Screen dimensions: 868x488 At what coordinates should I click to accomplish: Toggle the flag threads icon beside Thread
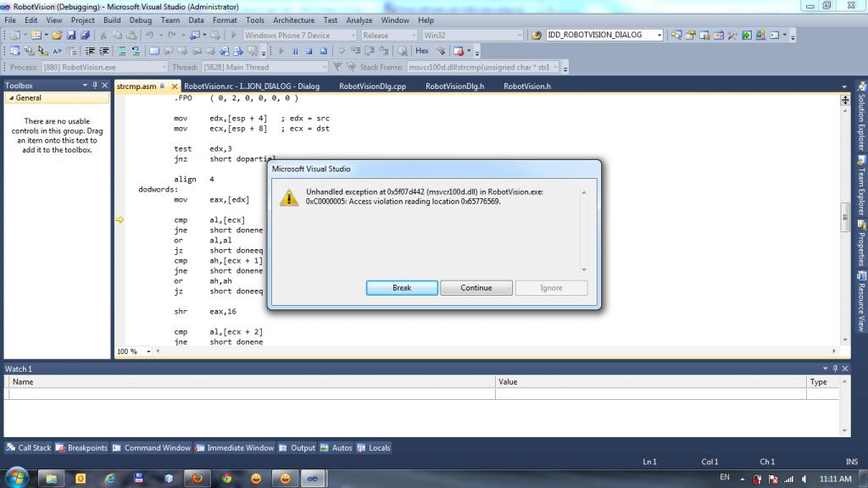click(337, 67)
